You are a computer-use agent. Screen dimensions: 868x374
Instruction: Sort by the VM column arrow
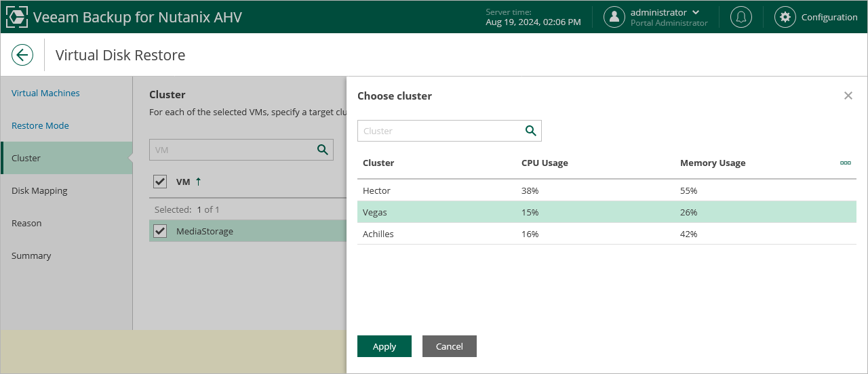tap(198, 182)
